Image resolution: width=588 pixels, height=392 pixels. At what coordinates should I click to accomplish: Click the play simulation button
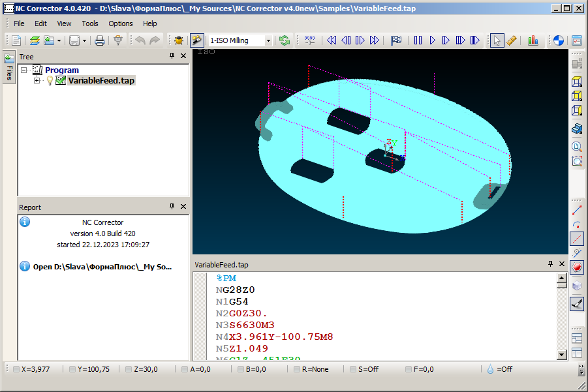pyautogui.click(x=432, y=40)
